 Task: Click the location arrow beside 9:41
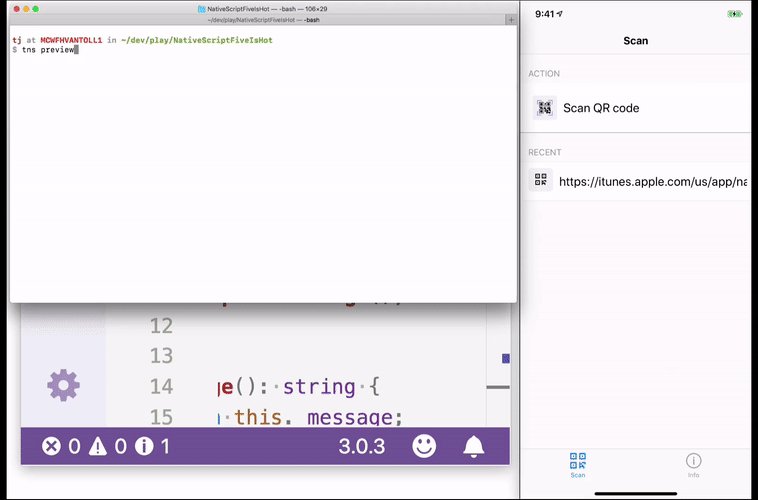coord(560,14)
